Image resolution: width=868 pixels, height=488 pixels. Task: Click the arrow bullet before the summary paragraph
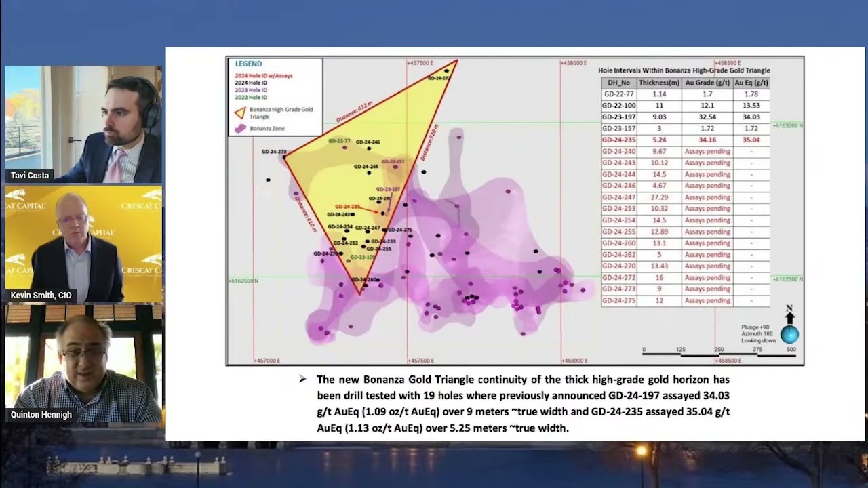[x=302, y=379]
